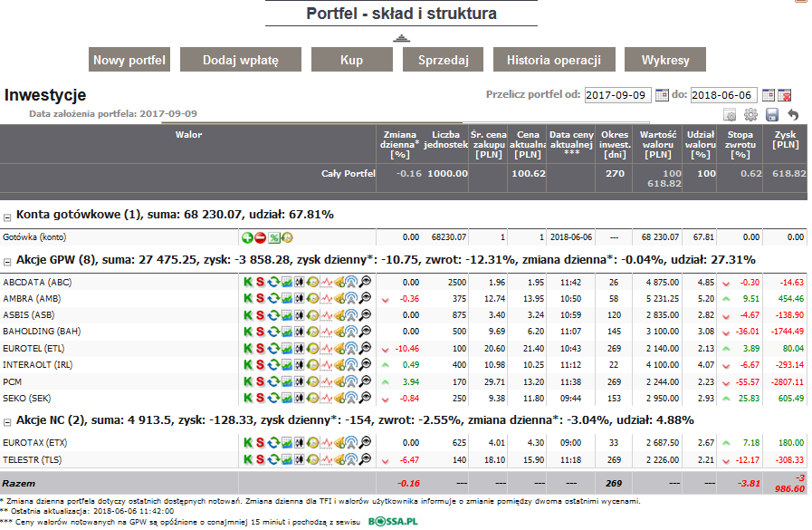812x530 pixels.
Task: Click the refresh arrows icon for SEKO
Action: 273,399
